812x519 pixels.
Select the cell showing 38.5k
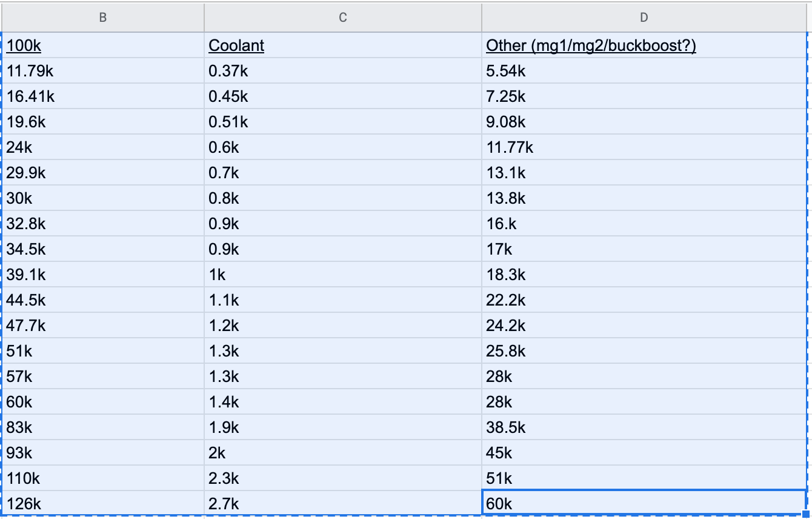(644, 427)
